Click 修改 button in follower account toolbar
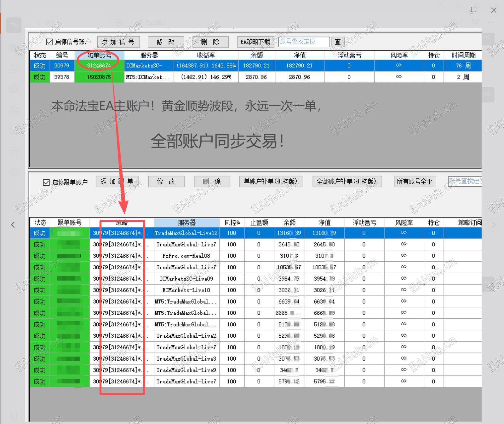504x424 pixels. [x=166, y=181]
